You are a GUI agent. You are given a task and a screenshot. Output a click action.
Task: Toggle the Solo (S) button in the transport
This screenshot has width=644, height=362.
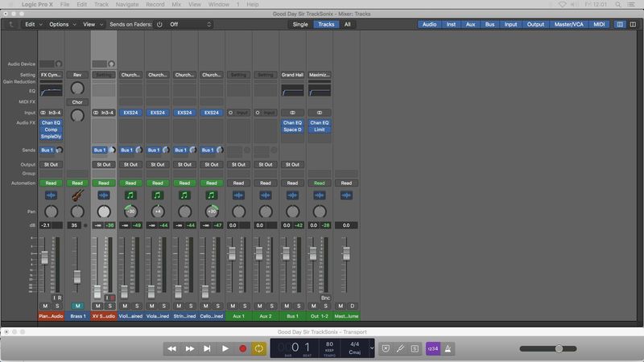pos(415,348)
